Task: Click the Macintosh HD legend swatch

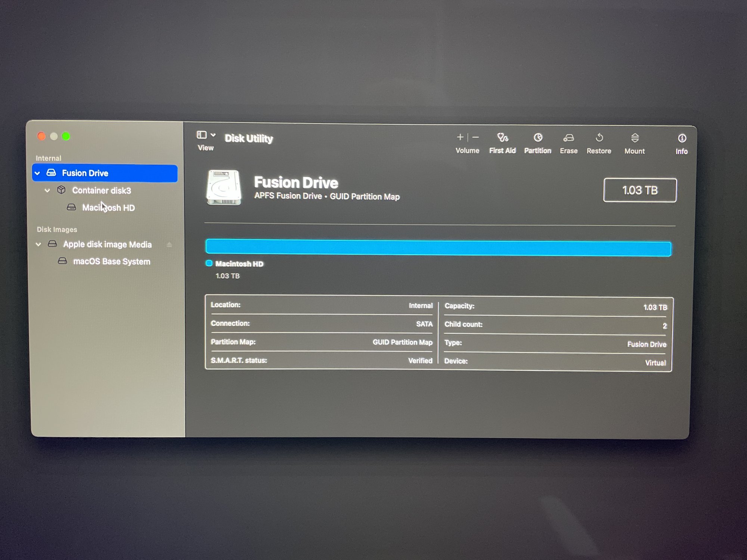Action: click(x=209, y=264)
